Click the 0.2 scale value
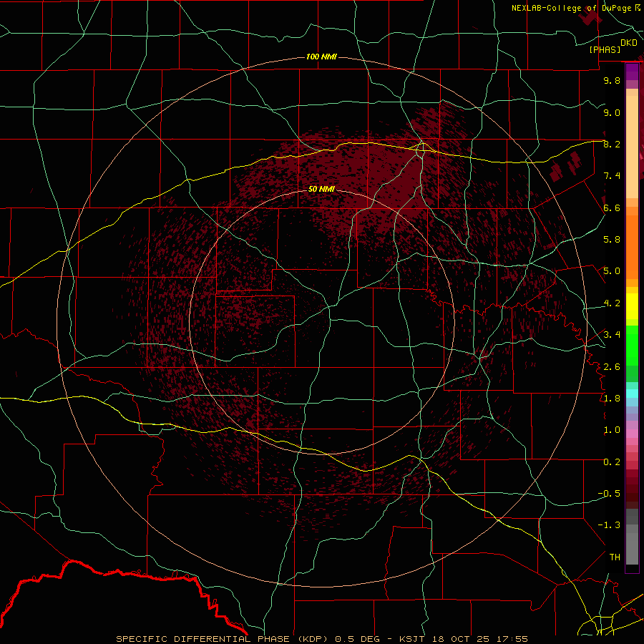The image size is (644, 644). (612, 462)
